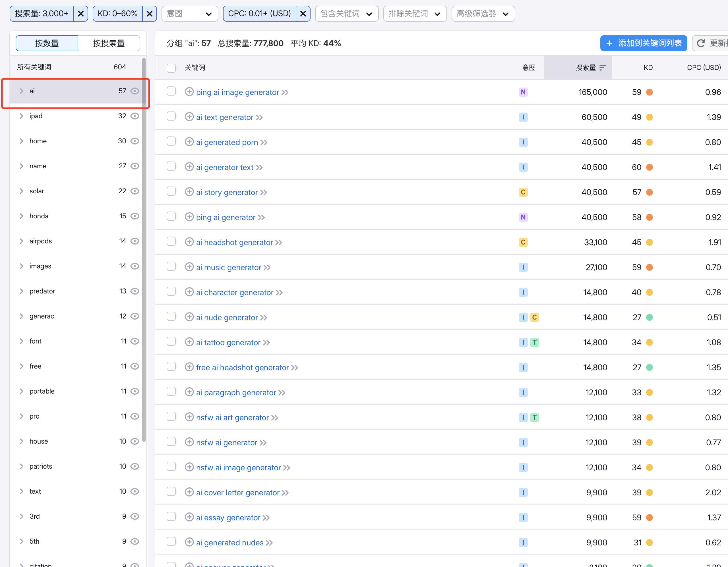Remove the 搜索量 3,000+ filter
Screen dimensions: 728x567
[81, 14]
